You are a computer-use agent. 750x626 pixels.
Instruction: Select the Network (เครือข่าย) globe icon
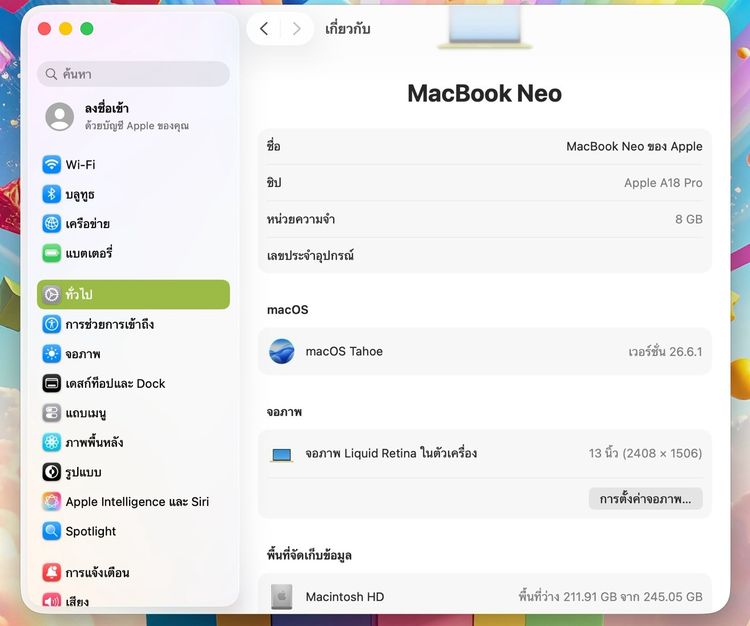point(51,223)
